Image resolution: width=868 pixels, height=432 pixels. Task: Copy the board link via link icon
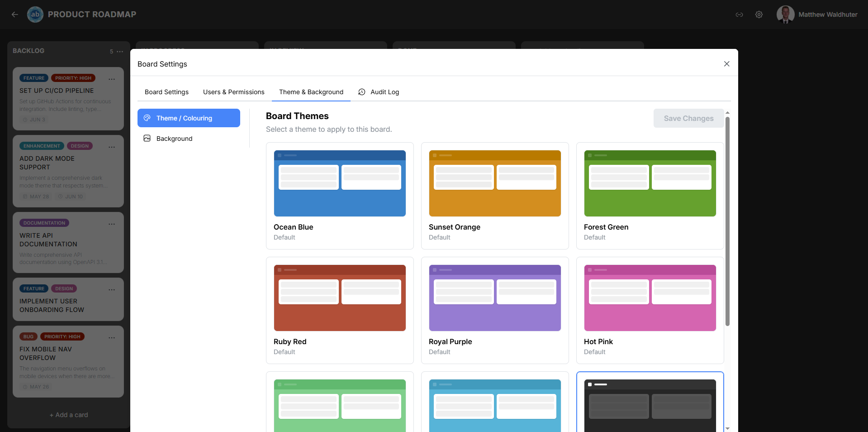click(739, 14)
